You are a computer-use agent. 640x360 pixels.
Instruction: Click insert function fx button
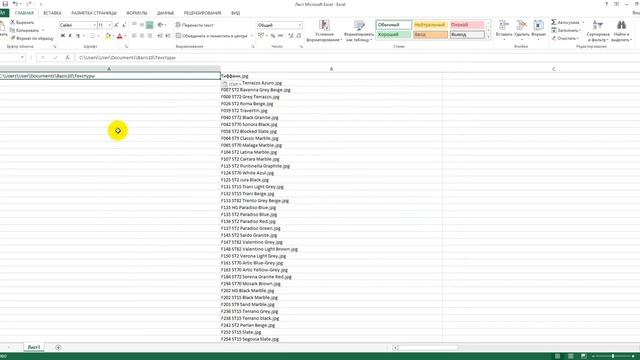(x=67, y=58)
